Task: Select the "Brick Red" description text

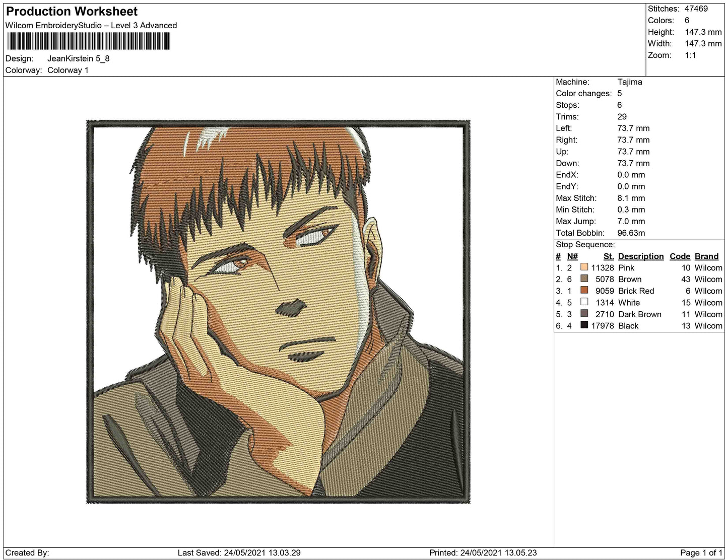Action: pyautogui.click(x=636, y=291)
